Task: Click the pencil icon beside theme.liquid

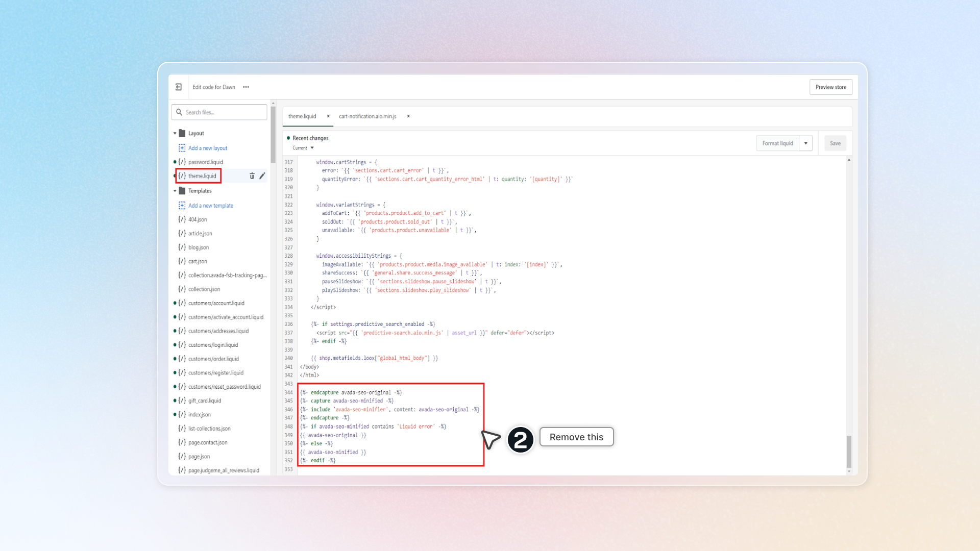Action: pos(262,176)
